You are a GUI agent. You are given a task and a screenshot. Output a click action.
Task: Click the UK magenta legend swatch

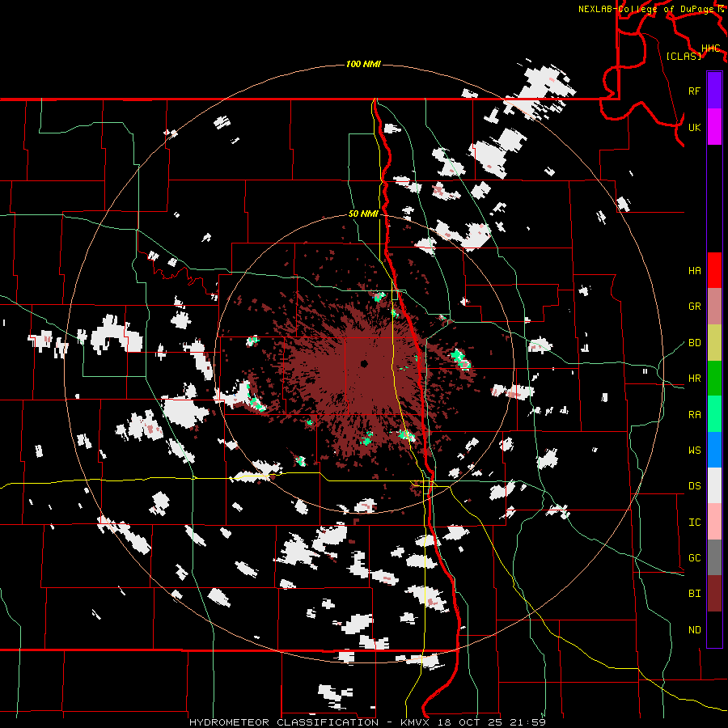point(714,127)
